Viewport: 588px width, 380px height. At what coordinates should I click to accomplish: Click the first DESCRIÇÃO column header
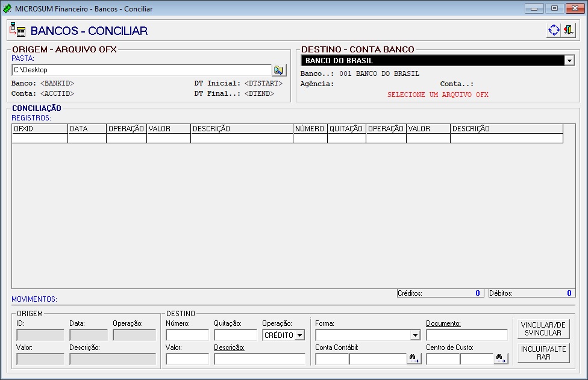242,128
